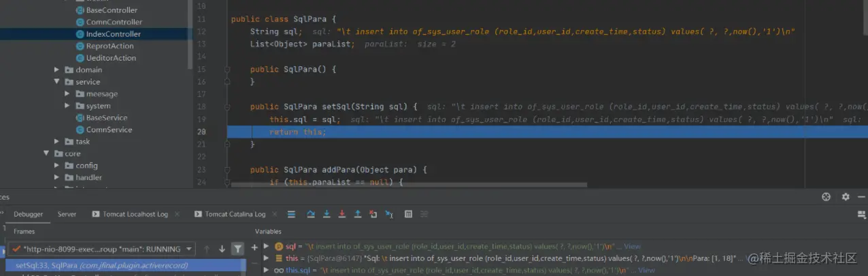Open ComnService class in project tree
The width and height of the screenshot is (868, 276).
[109, 129]
